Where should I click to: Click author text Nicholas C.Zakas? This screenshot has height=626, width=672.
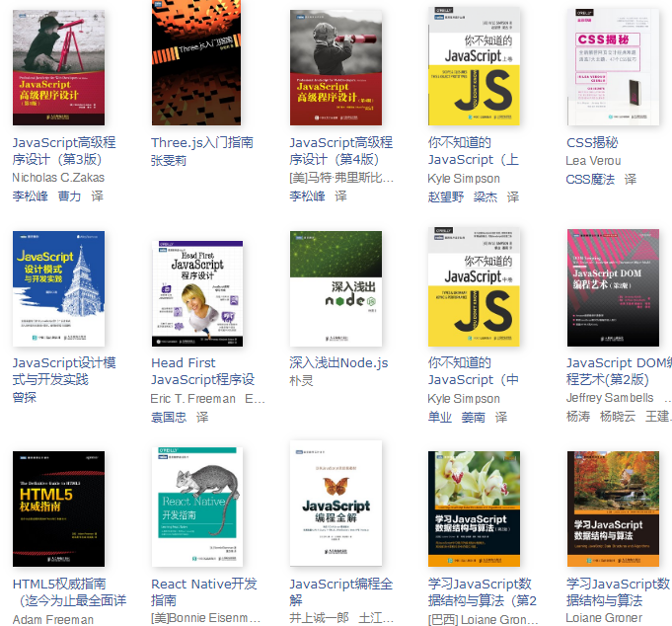tap(58, 178)
